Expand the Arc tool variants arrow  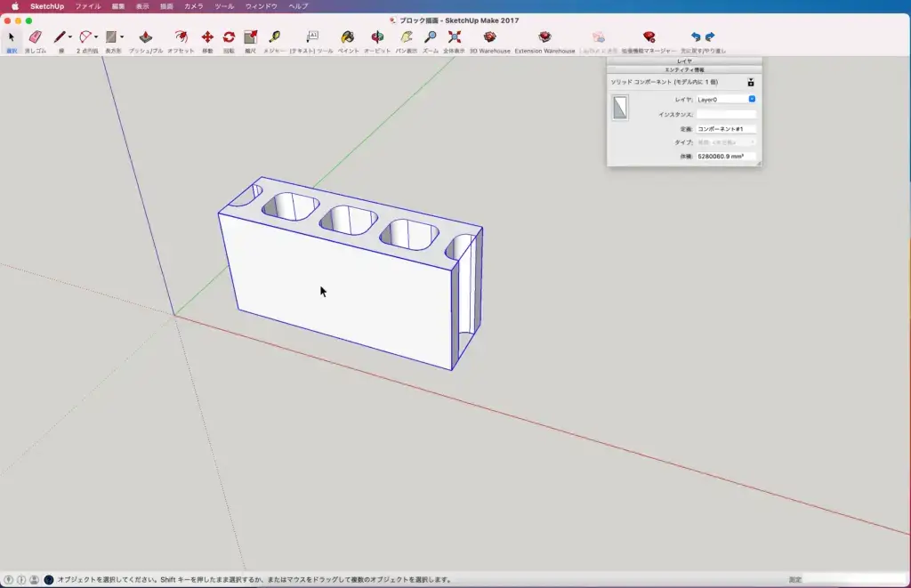[x=96, y=37]
